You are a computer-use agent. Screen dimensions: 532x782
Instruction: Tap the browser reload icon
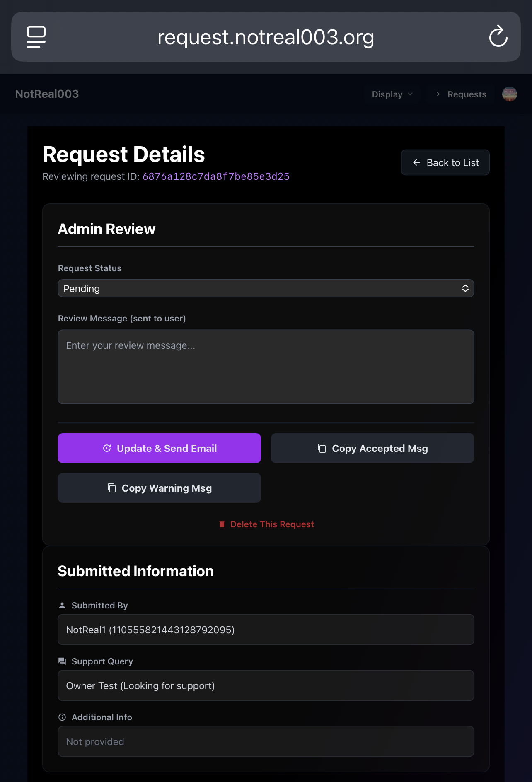click(x=498, y=36)
